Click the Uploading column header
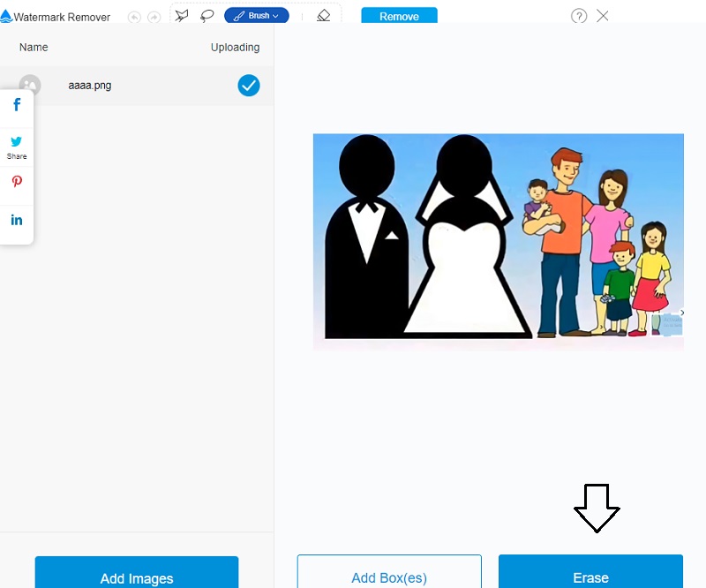The height and width of the screenshot is (588, 706). [235, 47]
